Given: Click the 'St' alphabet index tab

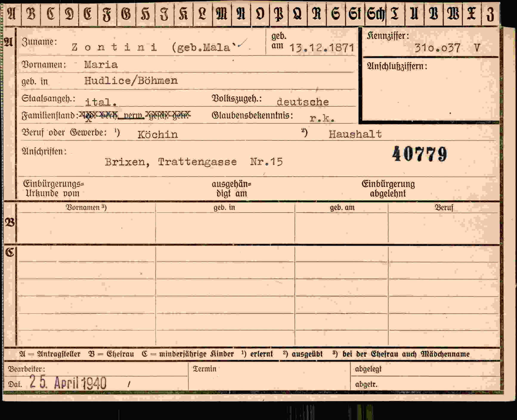Looking at the screenshot, I should click(355, 14).
